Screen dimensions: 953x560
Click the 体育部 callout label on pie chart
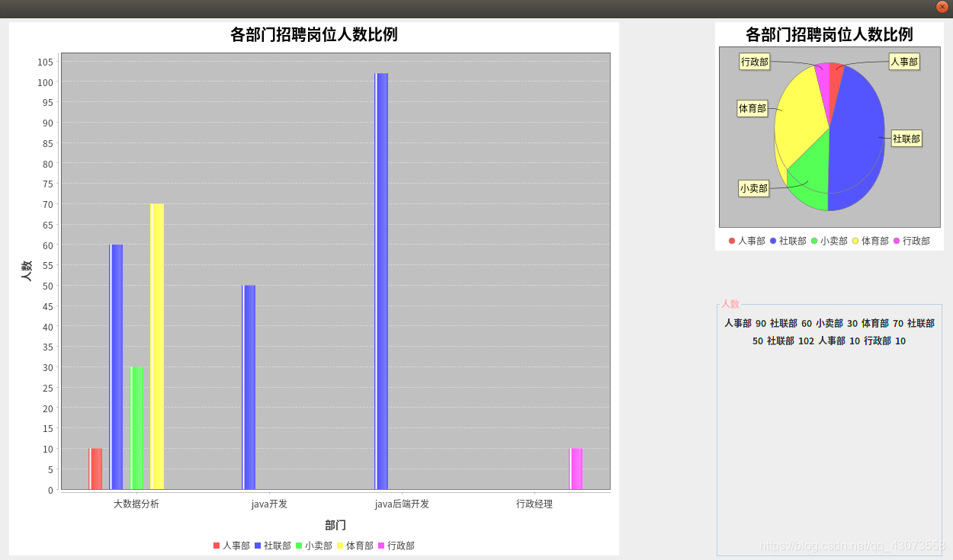[x=752, y=108]
